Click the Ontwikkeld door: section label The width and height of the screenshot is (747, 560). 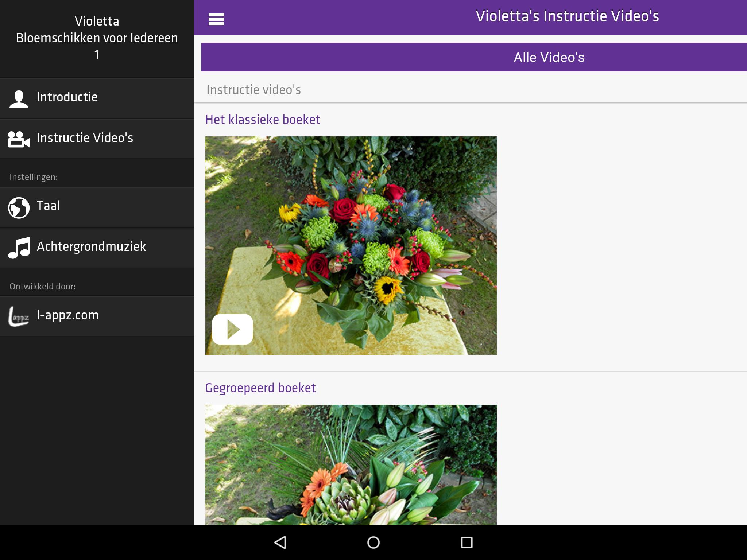coord(43,287)
